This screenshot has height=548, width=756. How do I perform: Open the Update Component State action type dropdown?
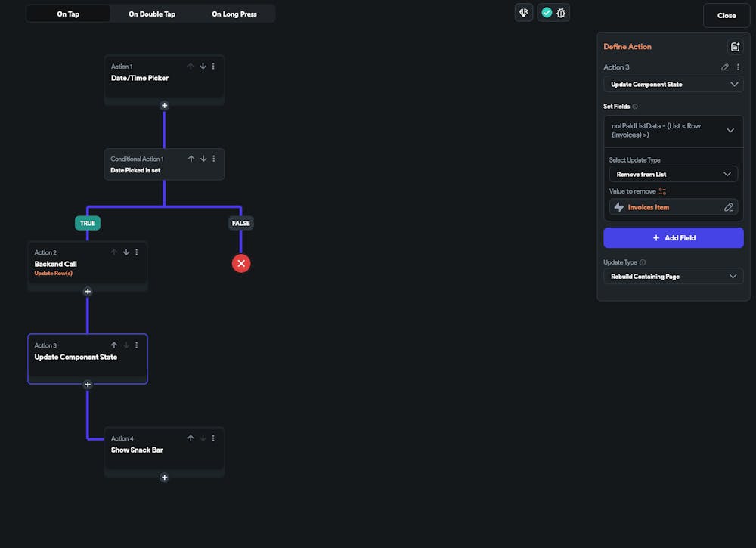tap(673, 85)
